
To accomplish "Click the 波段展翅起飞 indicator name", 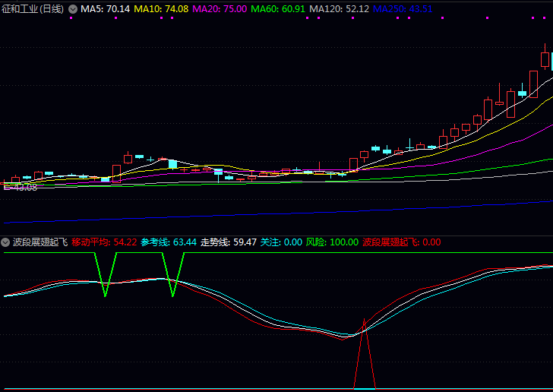I will [x=40, y=242].
